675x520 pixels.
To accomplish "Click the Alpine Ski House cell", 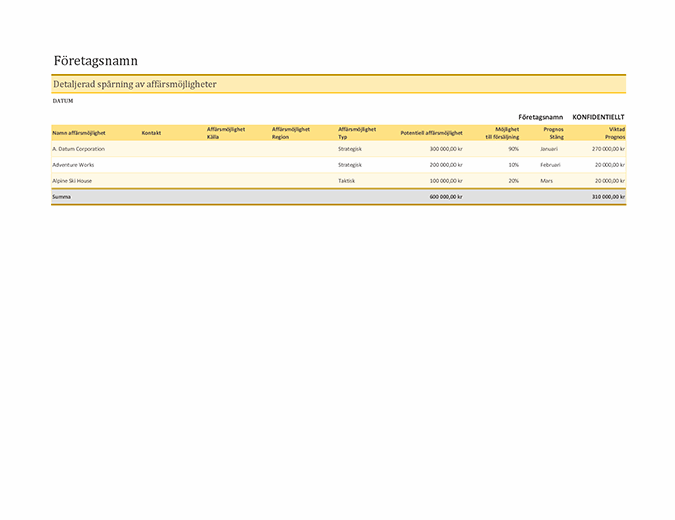I will 73,181.
